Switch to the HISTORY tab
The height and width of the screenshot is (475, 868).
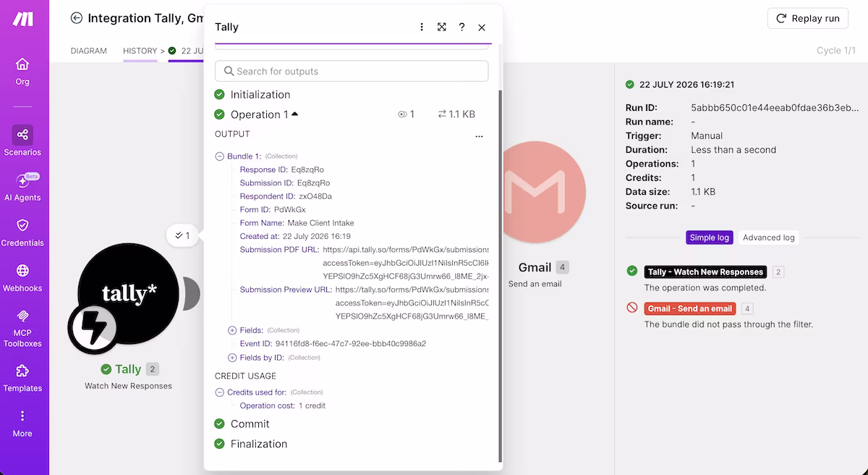click(140, 51)
